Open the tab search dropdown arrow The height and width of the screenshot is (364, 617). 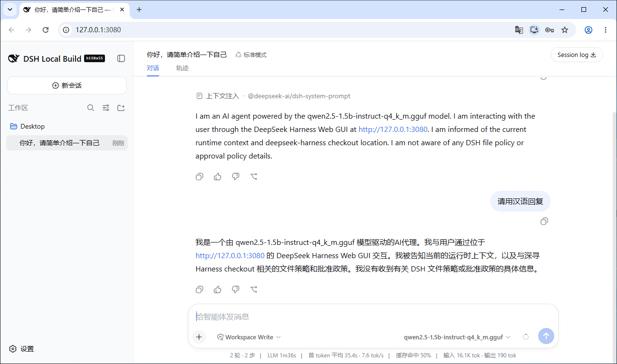[9, 9]
